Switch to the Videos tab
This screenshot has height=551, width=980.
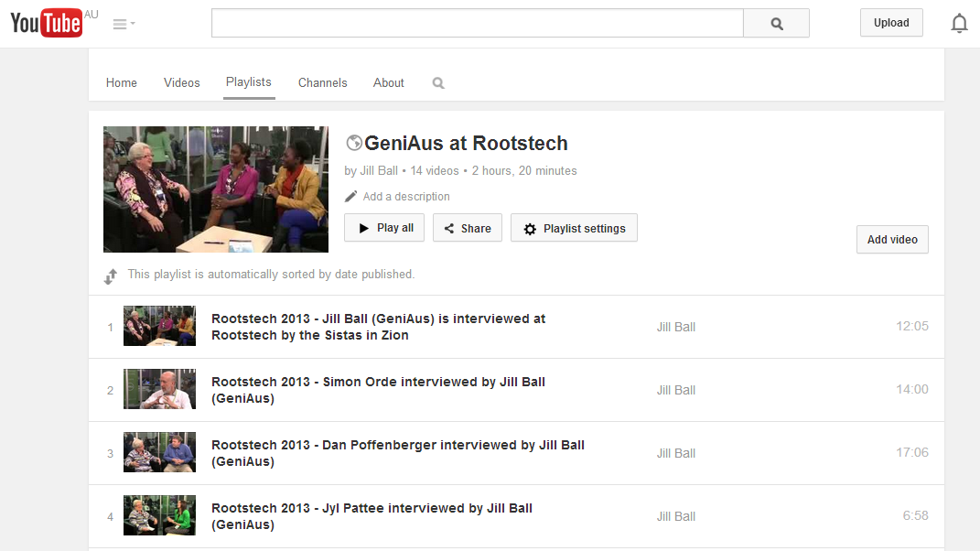182,82
